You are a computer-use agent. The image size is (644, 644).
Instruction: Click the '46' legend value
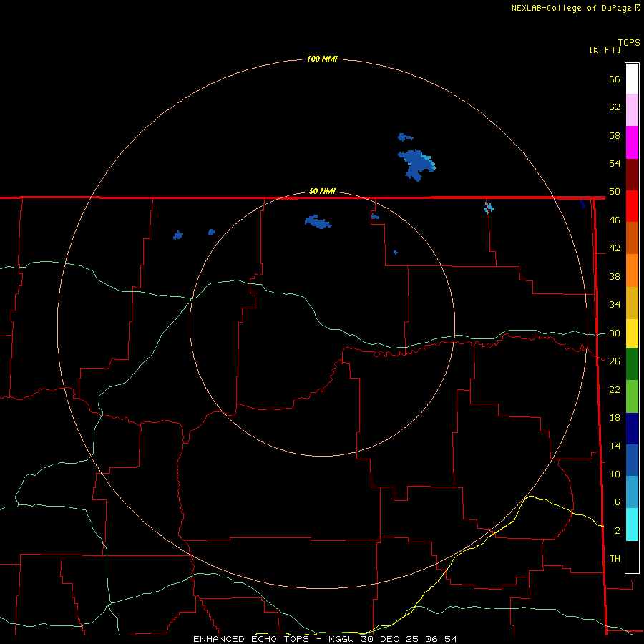click(x=615, y=220)
